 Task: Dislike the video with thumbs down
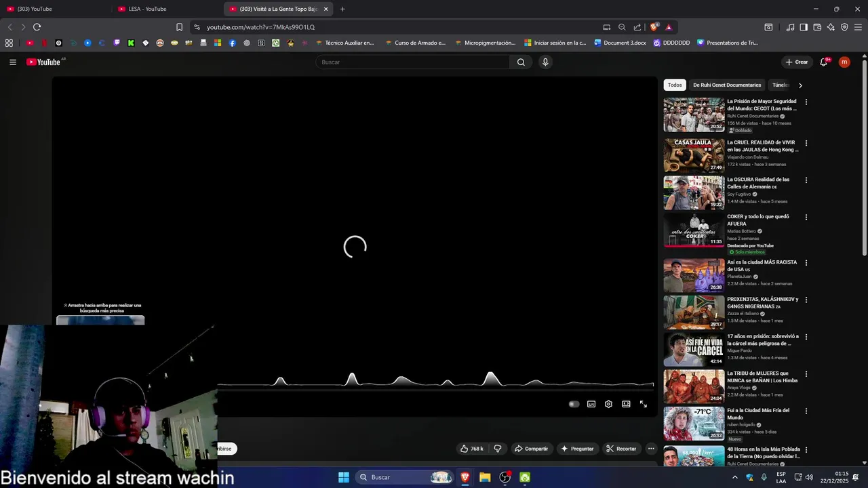pyautogui.click(x=498, y=449)
